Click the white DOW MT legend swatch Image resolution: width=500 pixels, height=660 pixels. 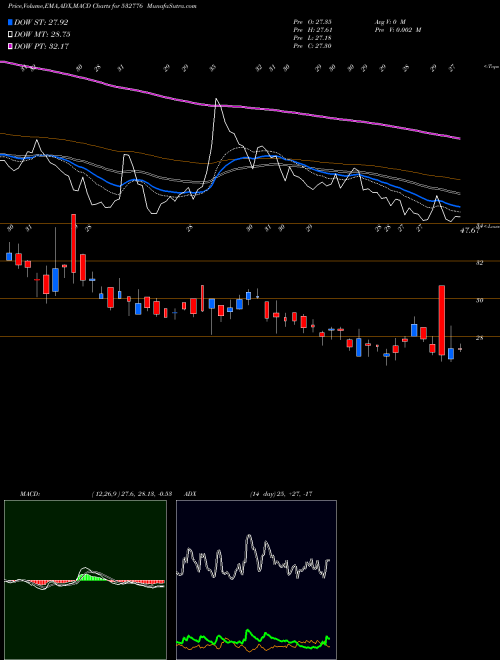pyautogui.click(x=10, y=35)
